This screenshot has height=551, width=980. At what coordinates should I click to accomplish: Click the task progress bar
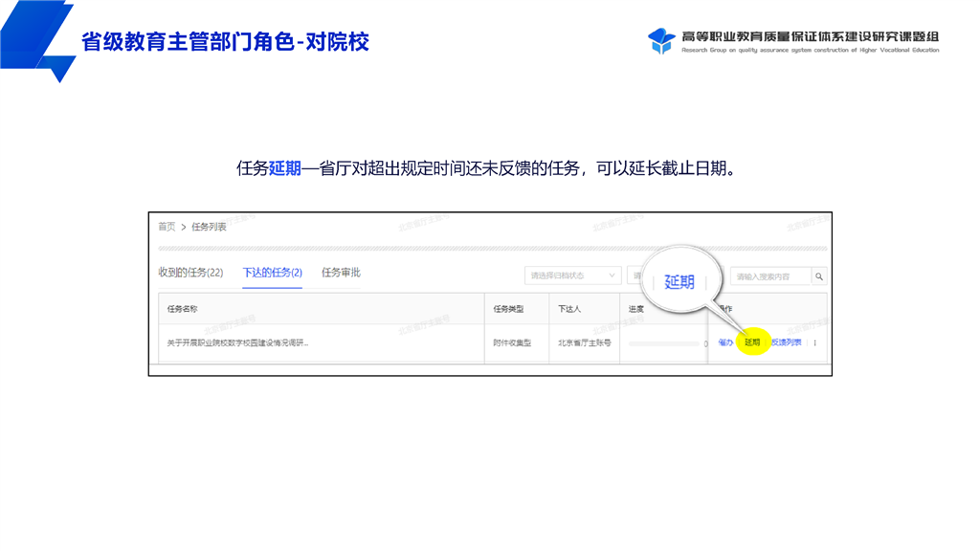[664, 343]
